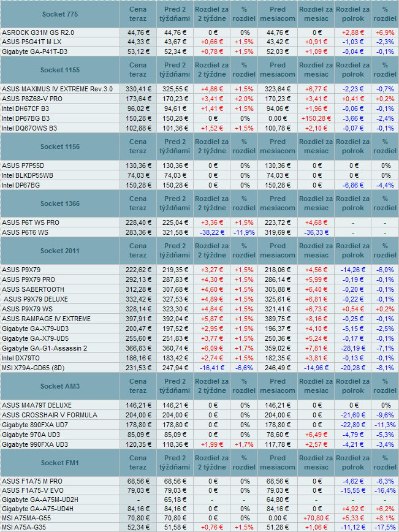Click the Socket 775 section header
The height and width of the screenshot is (532, 399).
click(x=59, y=14)
